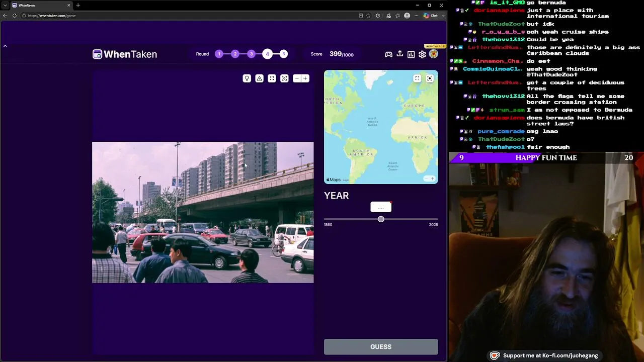The image size is (644, 362).
Task: Go back in the browser
Action: pyautogui.click(x=5, y=16)
